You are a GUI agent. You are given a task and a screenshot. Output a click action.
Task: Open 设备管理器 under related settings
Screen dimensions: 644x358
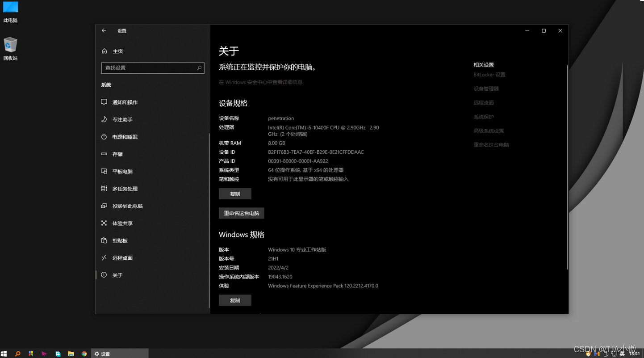click(x=486, y=88)
